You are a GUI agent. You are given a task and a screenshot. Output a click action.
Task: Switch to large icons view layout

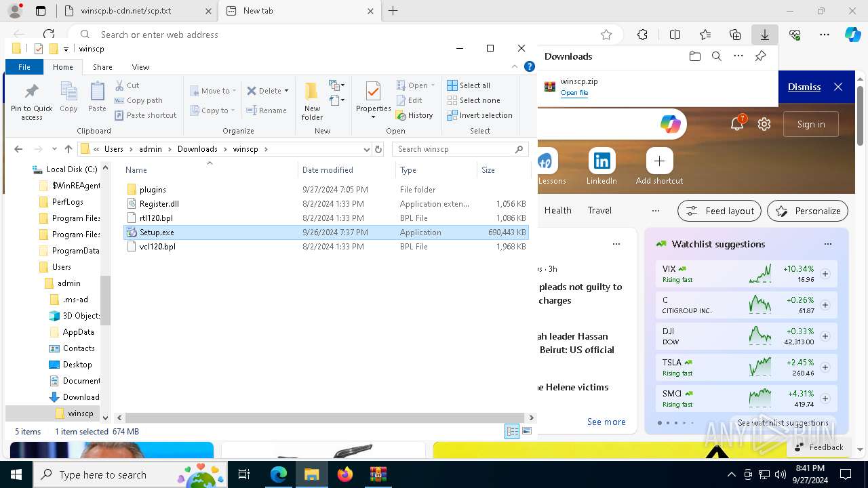[527, 431]
